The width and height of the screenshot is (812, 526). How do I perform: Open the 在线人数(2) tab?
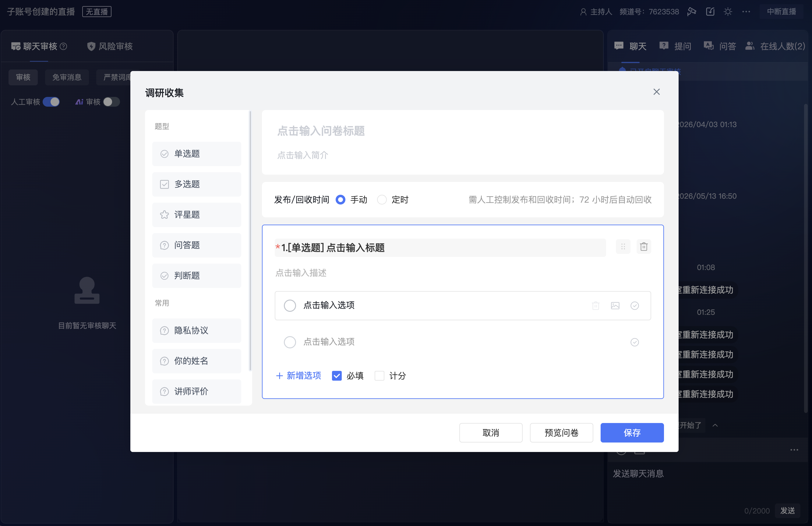[x=775, y=46]
